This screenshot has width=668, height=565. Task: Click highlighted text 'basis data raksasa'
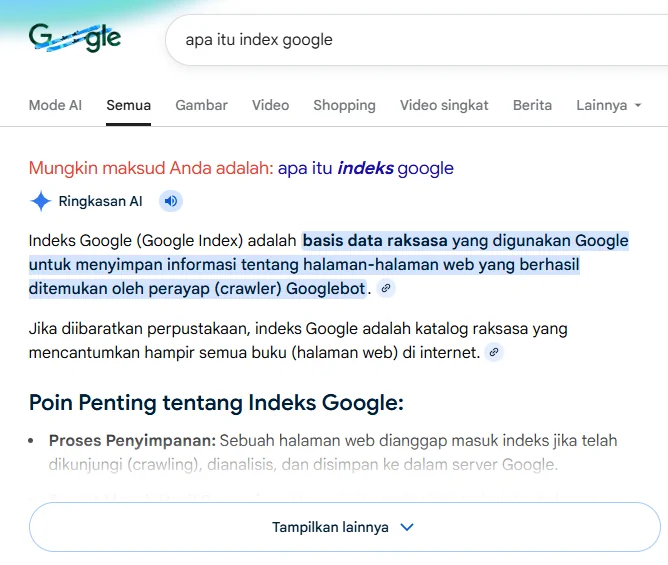375,241
